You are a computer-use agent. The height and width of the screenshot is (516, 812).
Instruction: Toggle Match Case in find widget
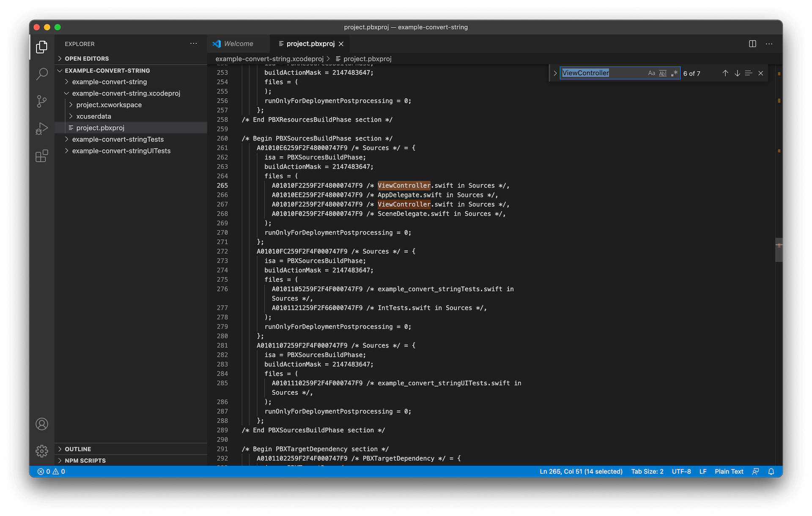[x=651, y=73]
